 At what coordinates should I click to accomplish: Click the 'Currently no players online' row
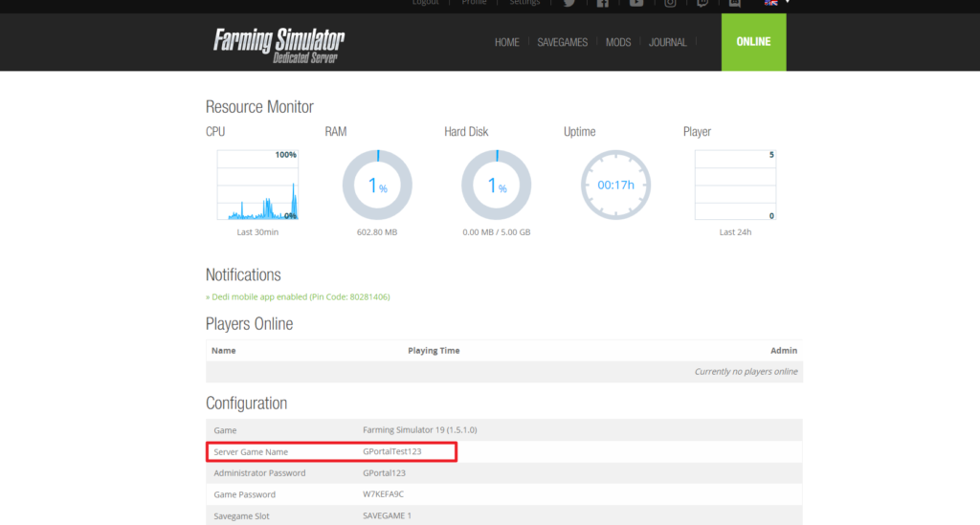click(x=504, y=371)
